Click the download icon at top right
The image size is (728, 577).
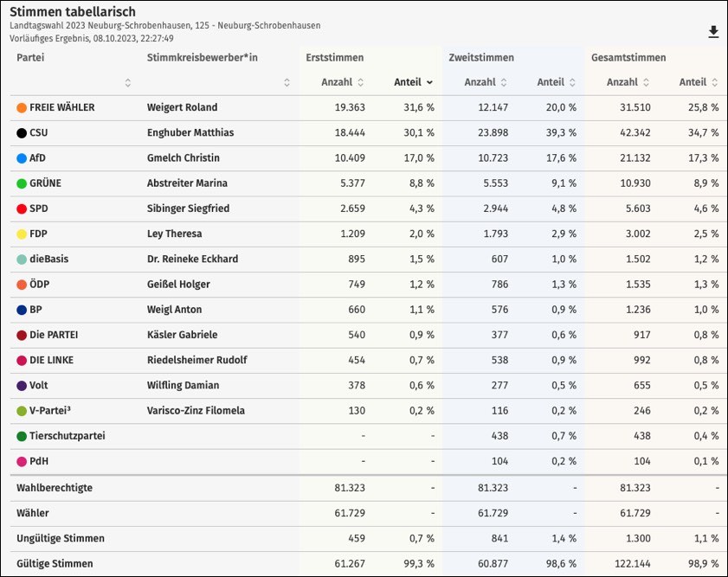(x=713, y=32)
